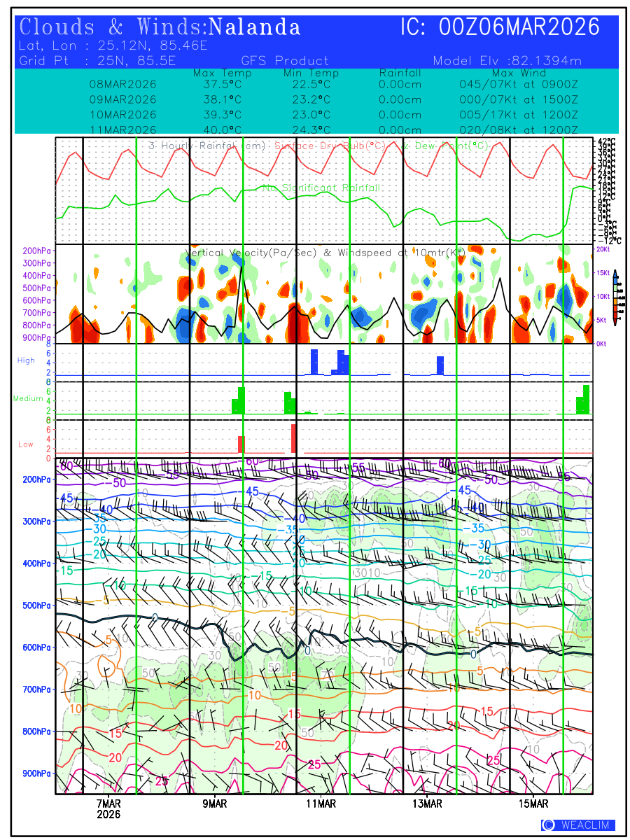Click the Low cloud panel label
Viewport: 630px width, 840px height.
click(26, 444)
